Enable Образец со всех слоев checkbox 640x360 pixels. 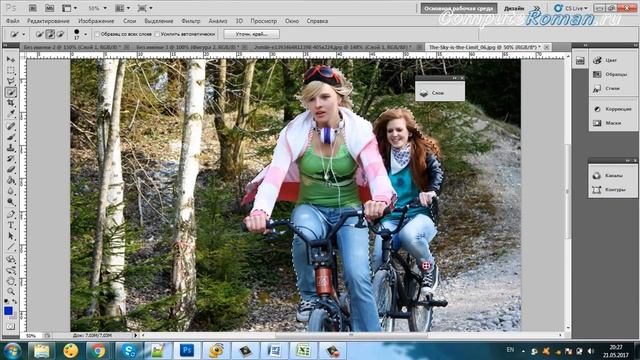coord(97,34)
